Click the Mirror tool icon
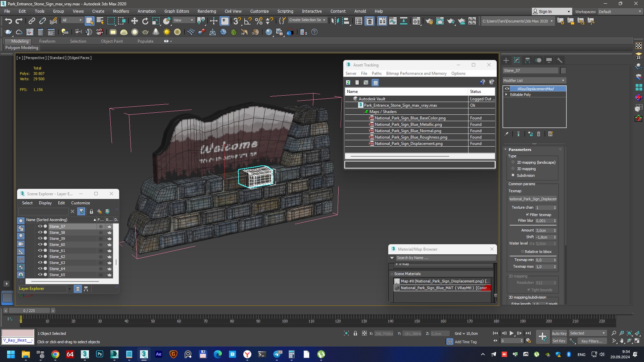Image resolution: width=644 pixels, height=362 pixels. point(335,21)
